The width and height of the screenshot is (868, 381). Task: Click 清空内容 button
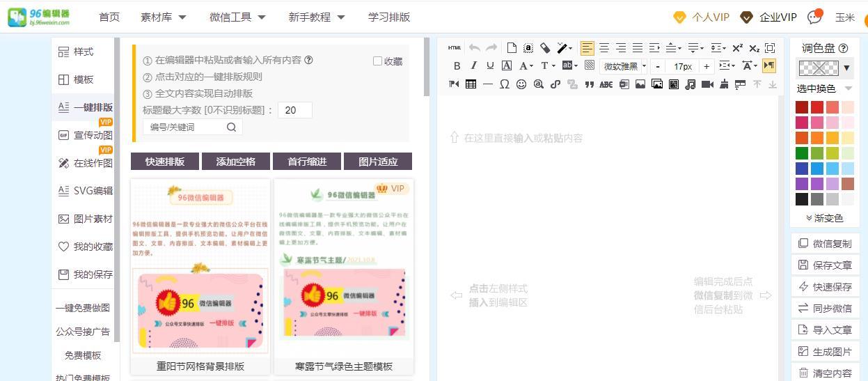[x=826, y=373]
